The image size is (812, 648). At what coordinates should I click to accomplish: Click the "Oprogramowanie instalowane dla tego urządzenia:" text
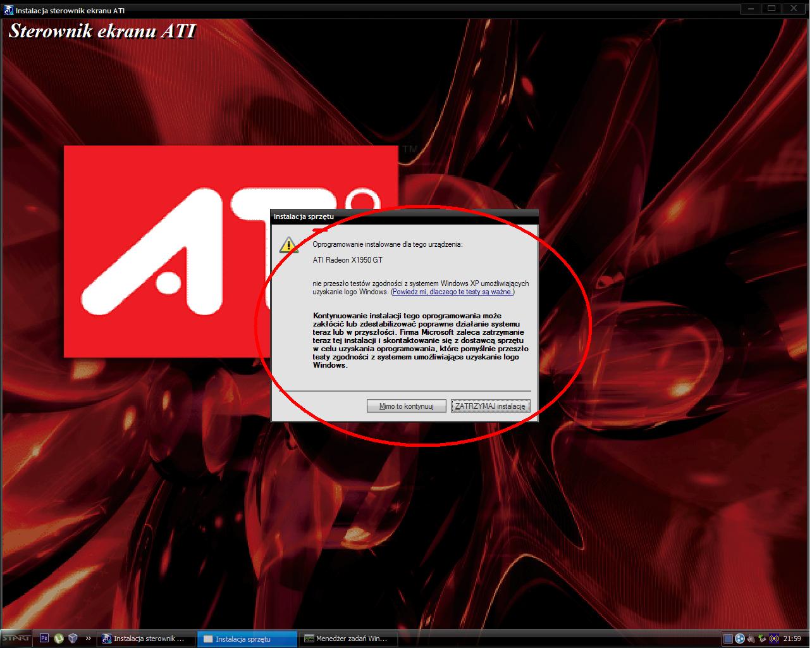point(388,244)
